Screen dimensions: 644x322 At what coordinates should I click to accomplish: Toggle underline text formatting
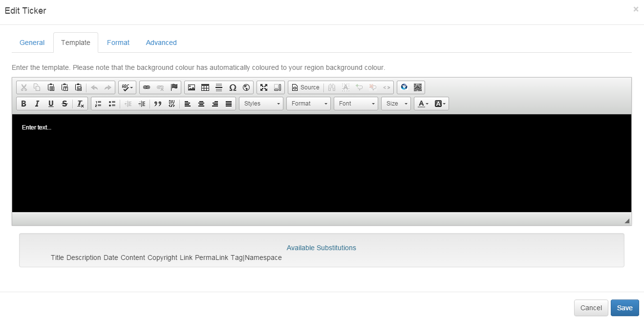pos(51,104)
